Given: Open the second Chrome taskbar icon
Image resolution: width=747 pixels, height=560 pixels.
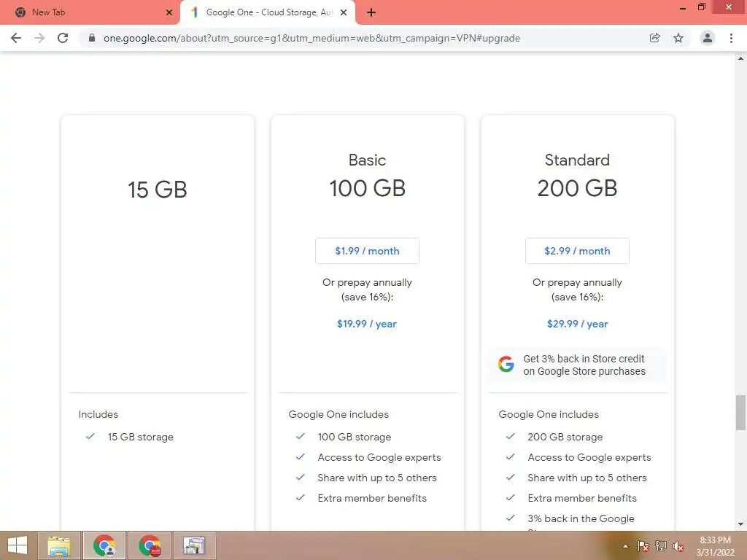Looking at the screenshot, I should [x=150, y=545].
